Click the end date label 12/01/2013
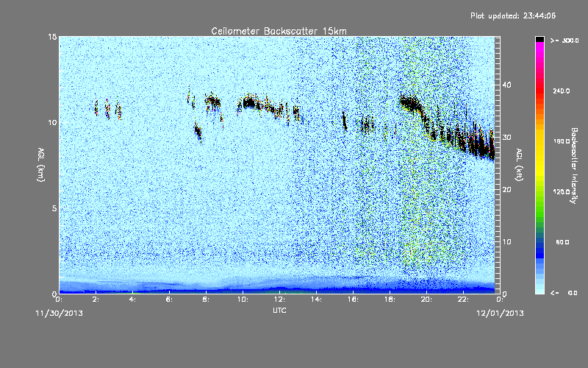 point(500,314)
